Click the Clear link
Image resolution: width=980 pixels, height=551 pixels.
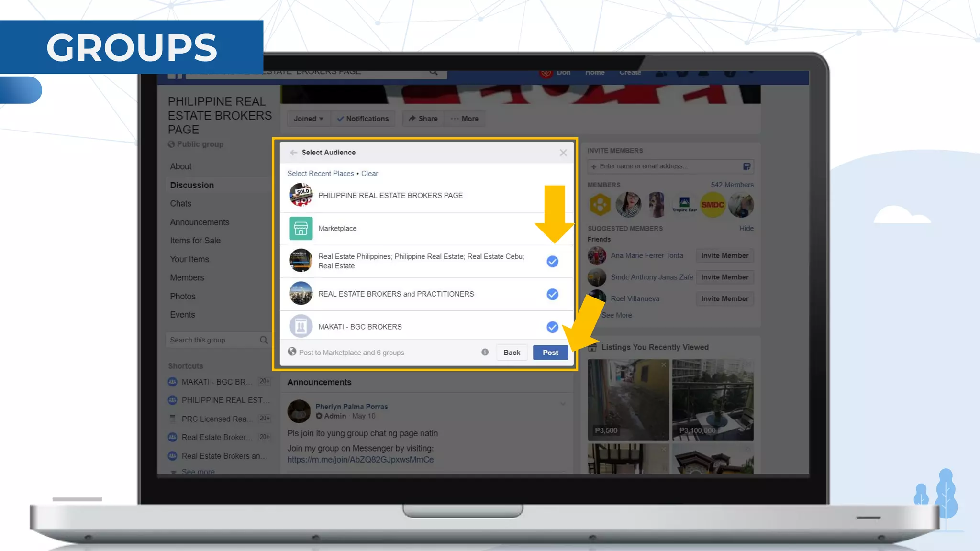[x=369, y=174]
